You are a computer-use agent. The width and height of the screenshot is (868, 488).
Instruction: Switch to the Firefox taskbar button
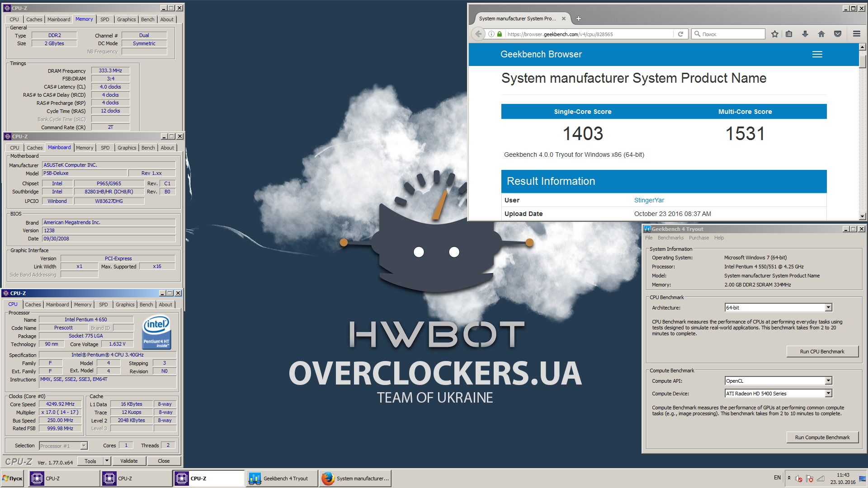point(355,479)
